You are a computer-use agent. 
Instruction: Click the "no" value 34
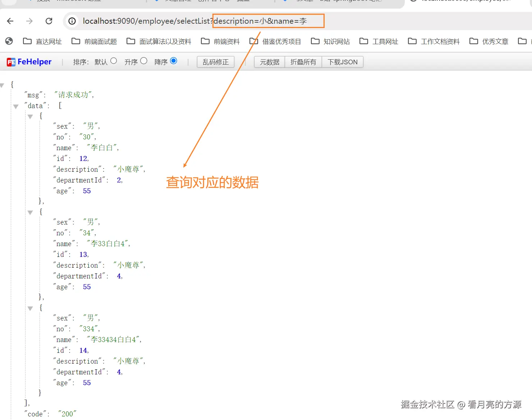(x=87, y=233)
